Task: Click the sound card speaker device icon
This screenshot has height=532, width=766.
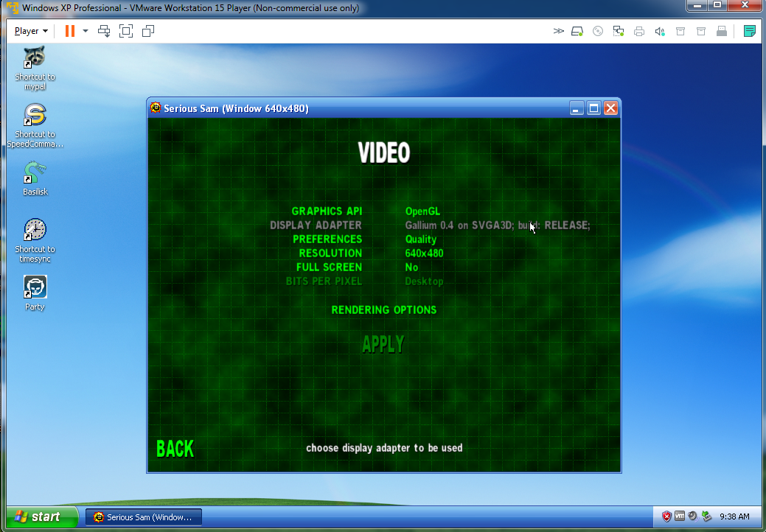Action: [x=660, y=31]
